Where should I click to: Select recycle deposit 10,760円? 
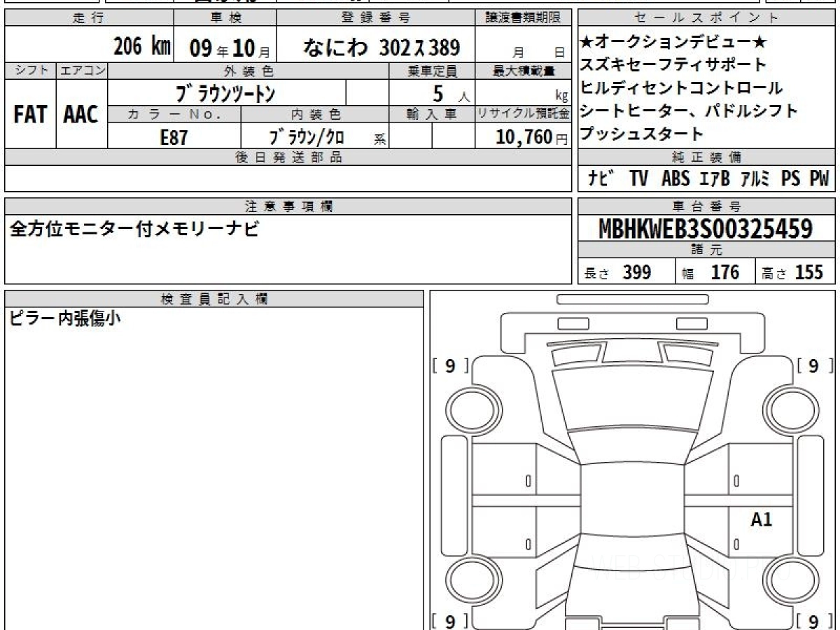pyautogui.click(x=533, y=137)
